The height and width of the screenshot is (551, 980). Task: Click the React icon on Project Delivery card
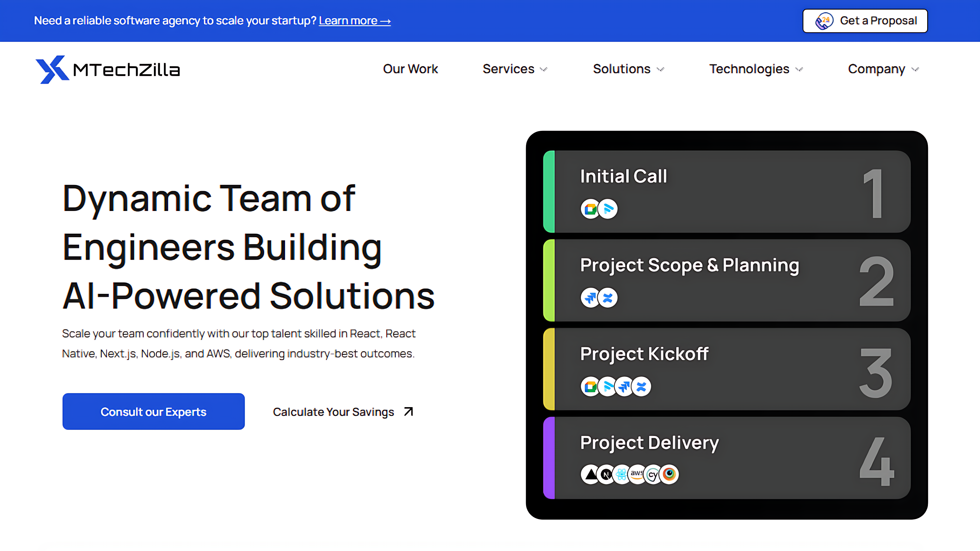pyautogui.click(x=622, y=474)
